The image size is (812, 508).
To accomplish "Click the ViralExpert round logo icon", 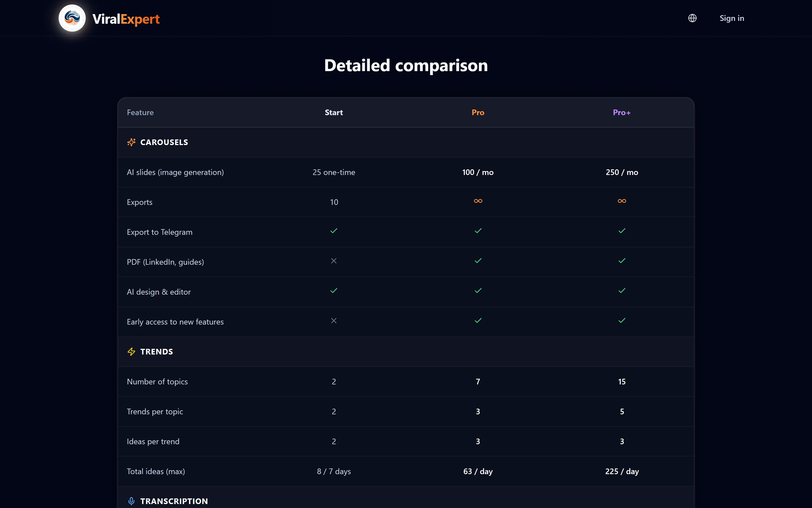I will 72,18.
